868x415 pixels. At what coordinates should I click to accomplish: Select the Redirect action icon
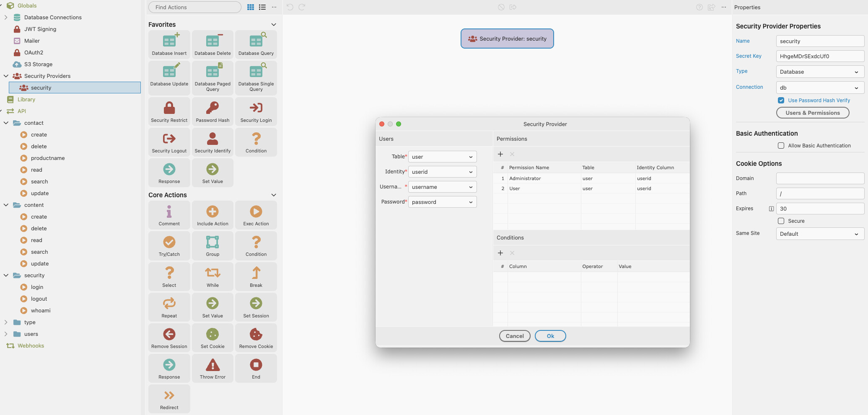pyautogui.click(x=169, y=396)
